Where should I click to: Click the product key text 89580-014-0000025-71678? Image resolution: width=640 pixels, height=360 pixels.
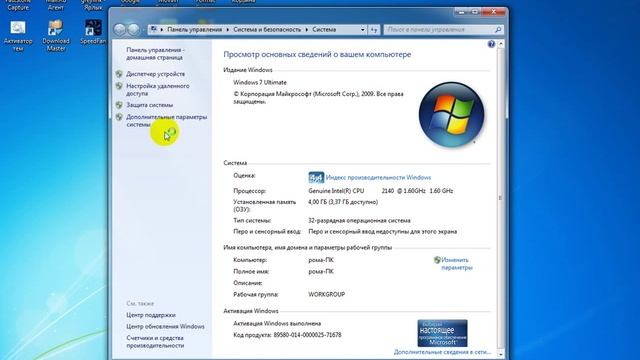(x=307, y=335)
